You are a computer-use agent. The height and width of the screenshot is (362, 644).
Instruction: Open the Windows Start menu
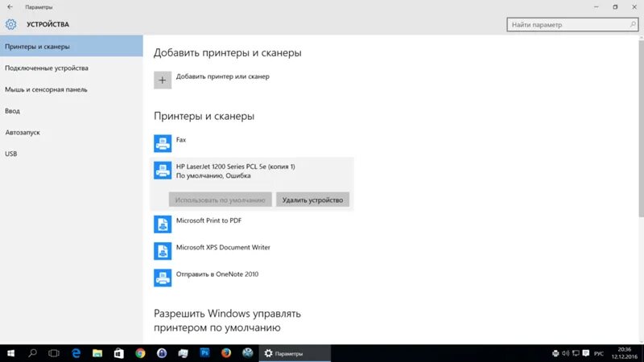click(x=10, y=353)
